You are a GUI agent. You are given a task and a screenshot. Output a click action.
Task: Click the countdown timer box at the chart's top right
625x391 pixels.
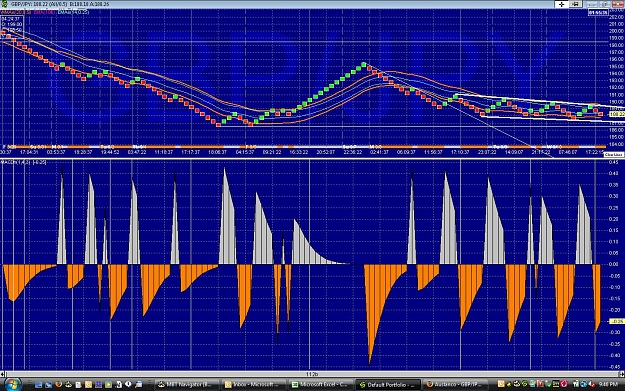tap(598, 13)
